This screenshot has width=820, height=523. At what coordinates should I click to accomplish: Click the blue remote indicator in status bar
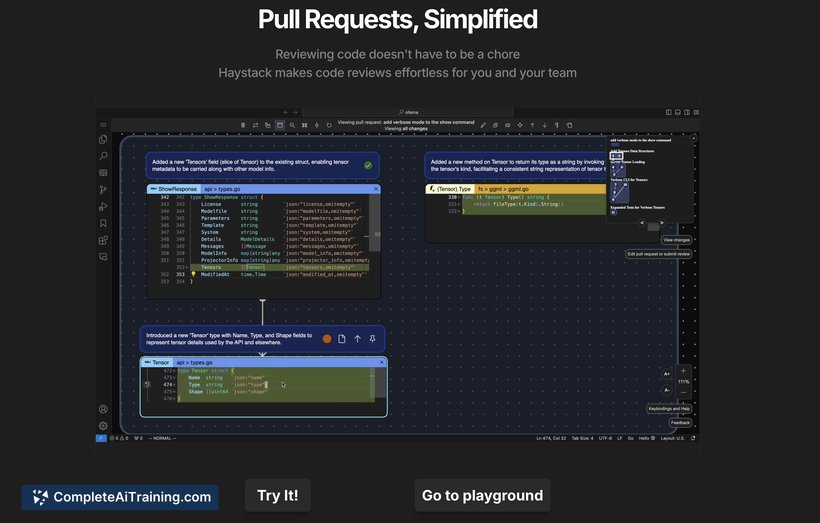(x=101, y=438)
